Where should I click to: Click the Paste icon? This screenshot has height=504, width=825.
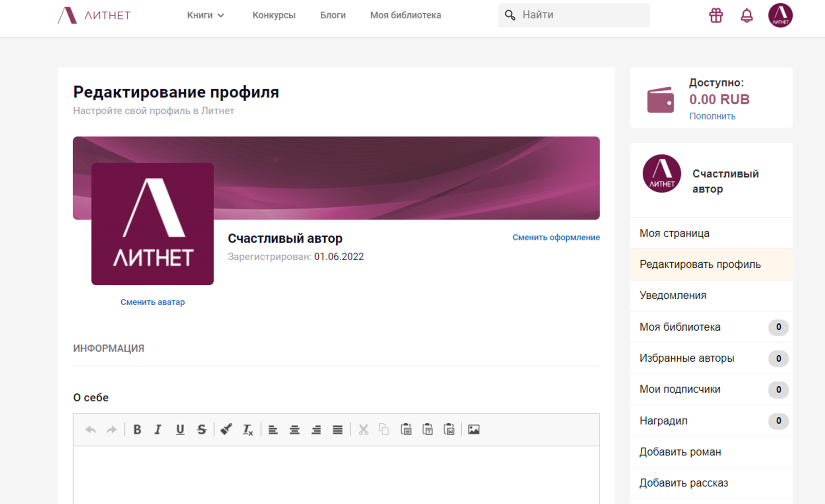pos(406,430)
